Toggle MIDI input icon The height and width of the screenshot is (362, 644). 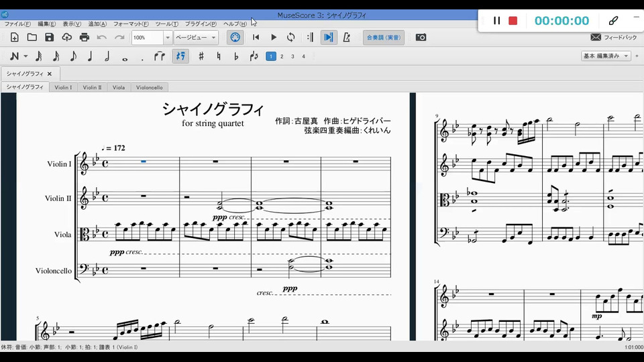(235, 38)
